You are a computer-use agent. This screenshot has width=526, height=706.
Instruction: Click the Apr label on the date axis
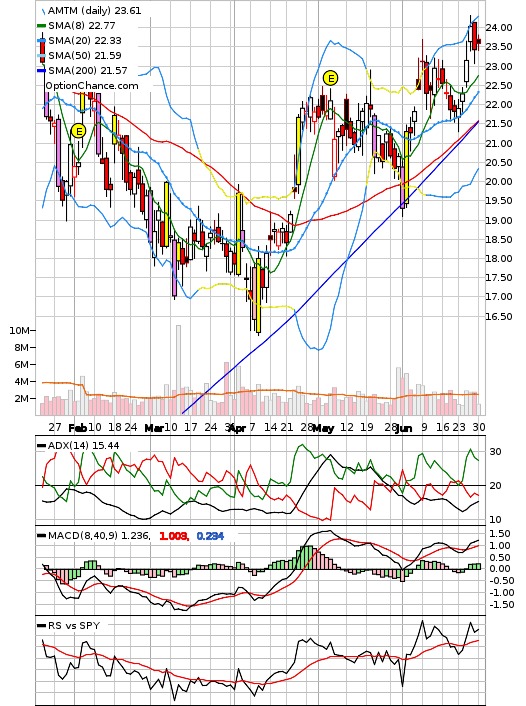[x=237, y=428]
